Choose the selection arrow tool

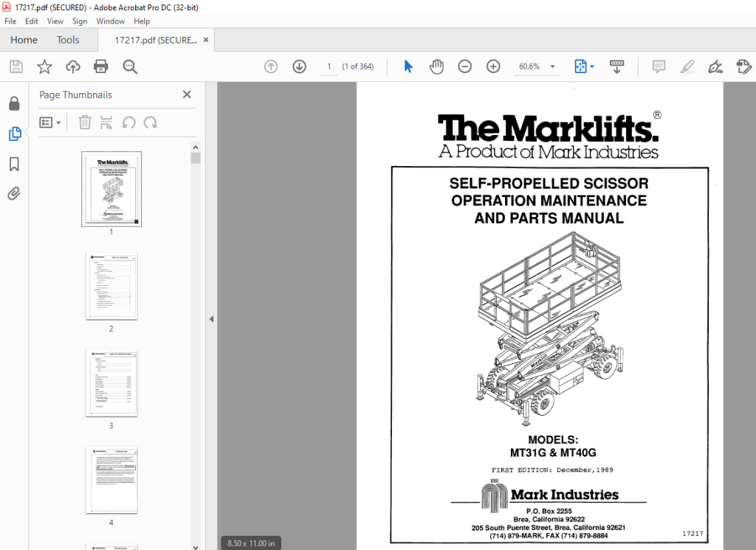(x=408, y=66)
